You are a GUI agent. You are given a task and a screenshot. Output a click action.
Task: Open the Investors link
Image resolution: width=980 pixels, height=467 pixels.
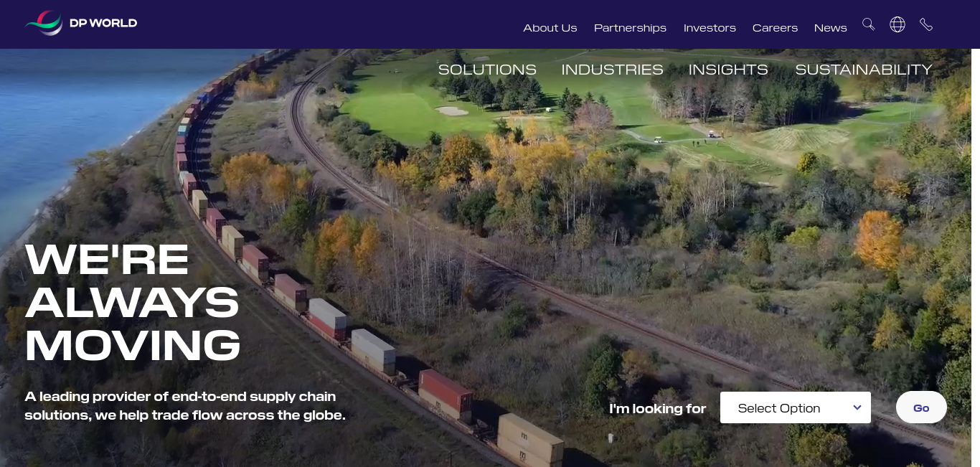click(x=710, y=28)
